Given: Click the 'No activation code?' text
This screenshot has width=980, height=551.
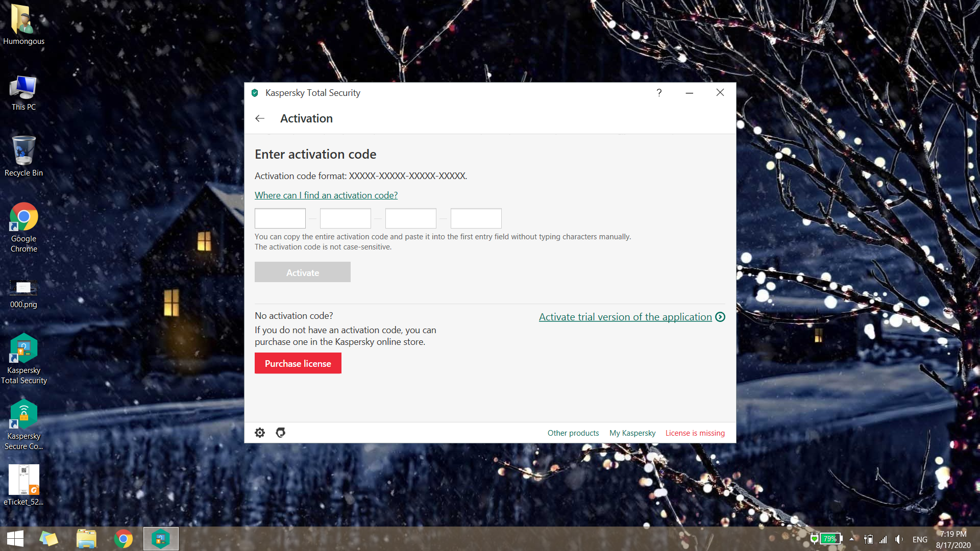Looking at the screenshot, I should point(294,316).
